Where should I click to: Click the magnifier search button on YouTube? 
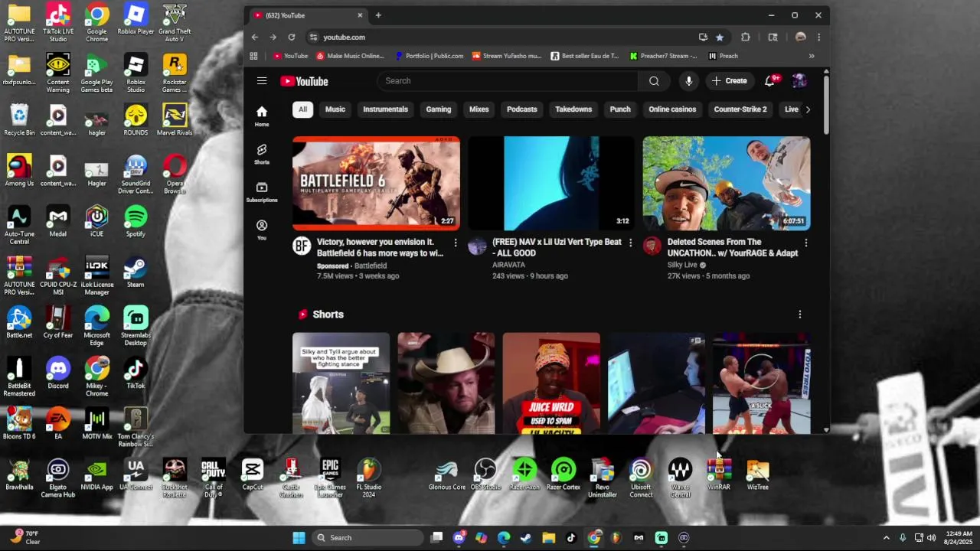coord(654,81)
